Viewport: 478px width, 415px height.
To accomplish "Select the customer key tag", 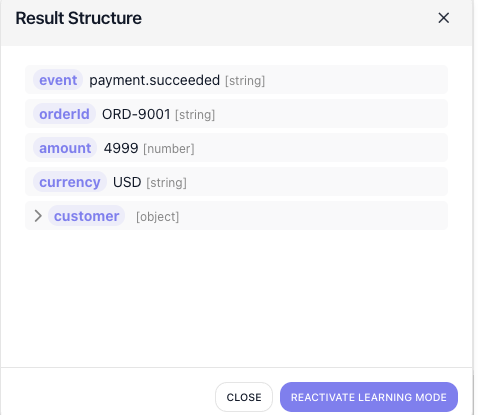I will point(86,216).
